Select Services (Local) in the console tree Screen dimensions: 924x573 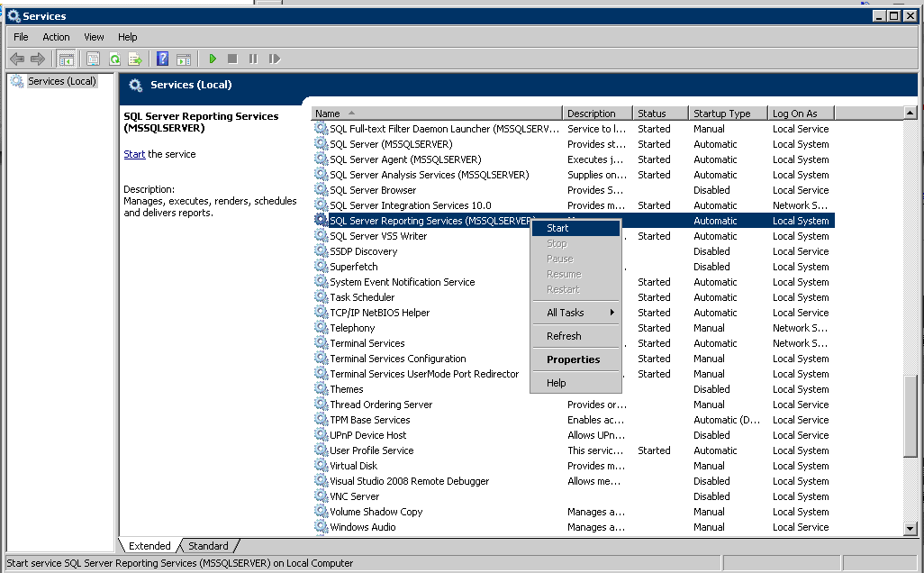(x=62, y=81)
